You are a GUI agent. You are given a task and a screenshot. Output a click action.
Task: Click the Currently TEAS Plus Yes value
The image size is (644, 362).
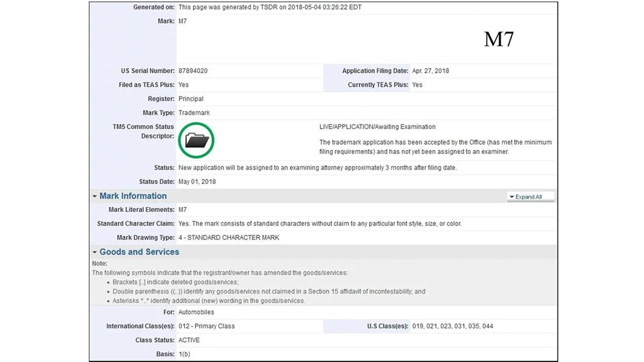(417, 85)
